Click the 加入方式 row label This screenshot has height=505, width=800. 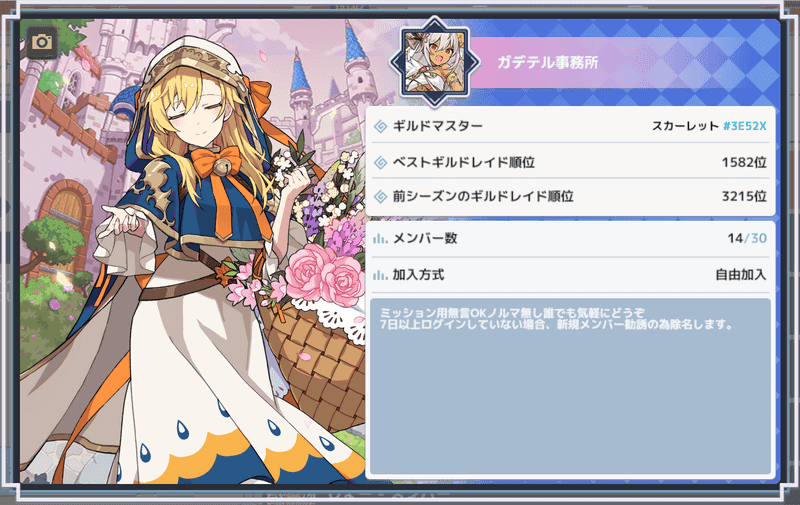click(418, 275)
